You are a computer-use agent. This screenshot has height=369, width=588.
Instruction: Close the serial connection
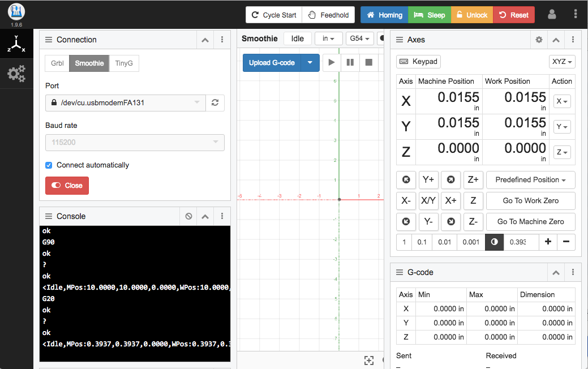(67, 185)
